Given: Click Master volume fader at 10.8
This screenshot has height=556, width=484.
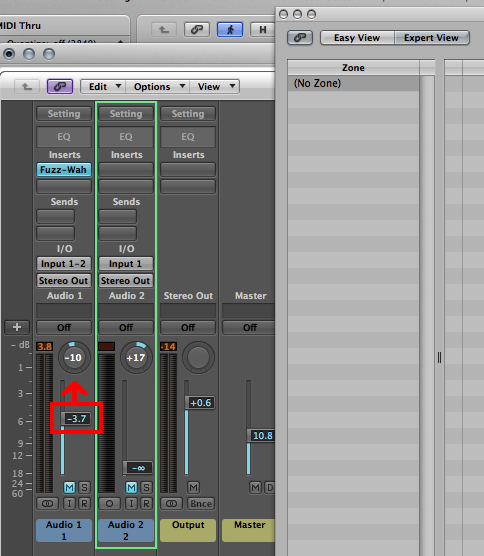Looking at the screenshot, I should click(x=261, y=435).
